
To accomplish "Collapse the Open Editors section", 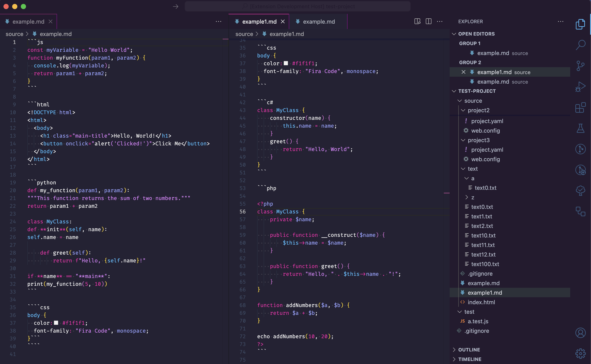I will click(454, 34).
